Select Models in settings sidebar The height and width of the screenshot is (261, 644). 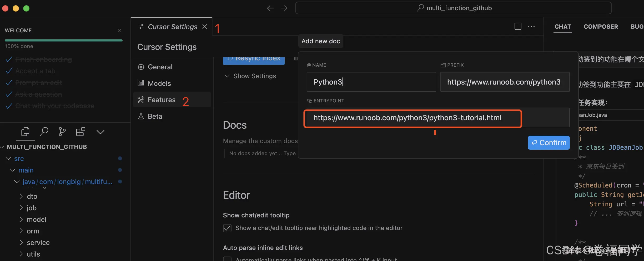tap(159, 83)
